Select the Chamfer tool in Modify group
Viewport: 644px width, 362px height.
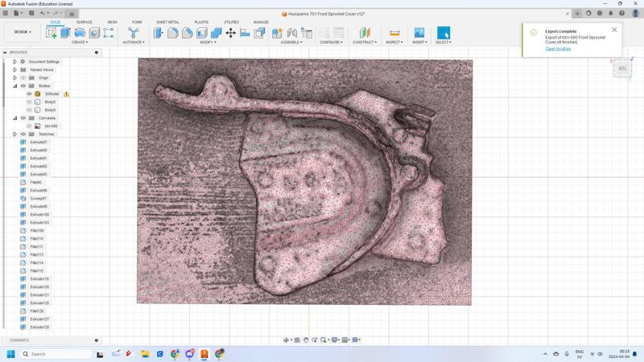point(188,33)
